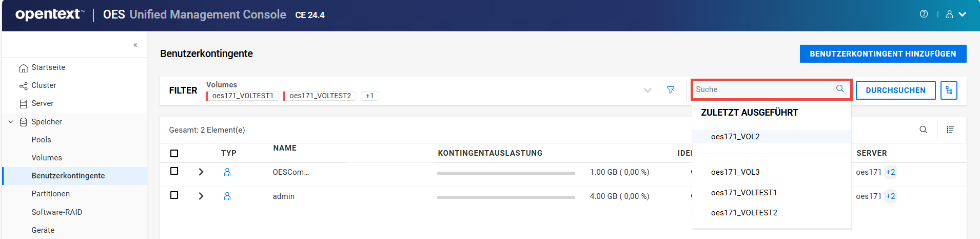Check the OESCom... row checkbox

click(174, 171)
